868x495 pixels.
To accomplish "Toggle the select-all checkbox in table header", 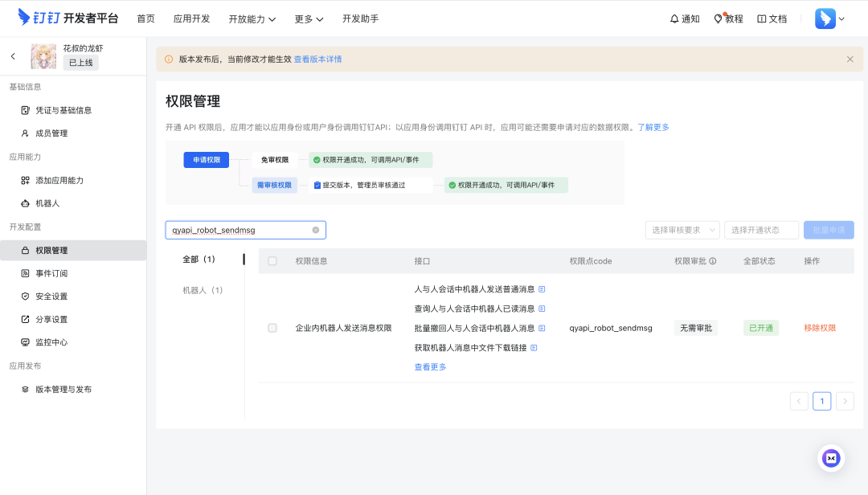I will click(x=272, y=261).
